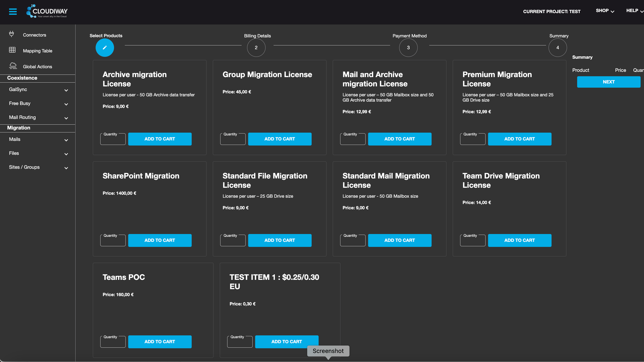Click the Select Products pencil step
Viewport: 644px width, 362px height.
[105, 48]
